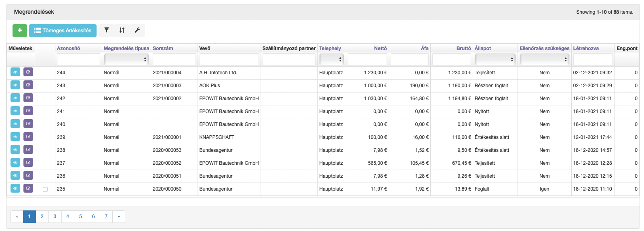Sort by Állapot column header
This screenshot has width=644, height=231.
pyautogui.click(x=483, y=48)
